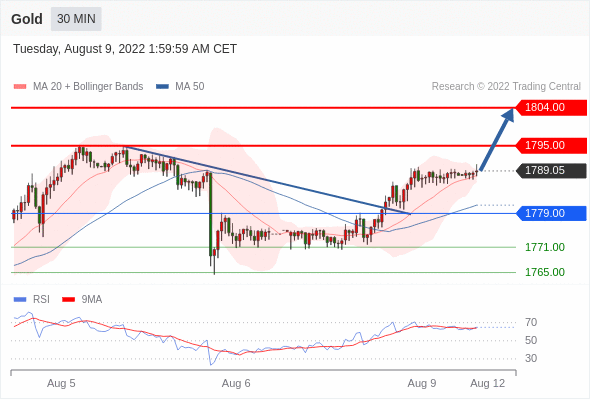
Task: Click the 30 MIN timeframe button
Action: [76, 19]
